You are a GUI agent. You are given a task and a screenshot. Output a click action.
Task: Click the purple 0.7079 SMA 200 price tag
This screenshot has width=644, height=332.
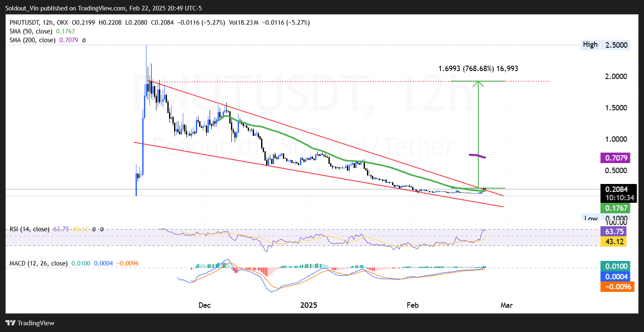(615, 158)
